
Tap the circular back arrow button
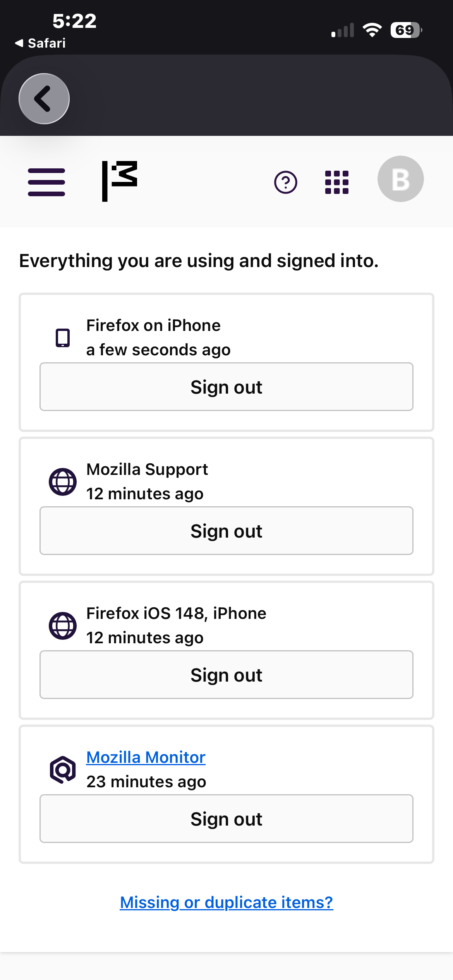pos(44,99)
